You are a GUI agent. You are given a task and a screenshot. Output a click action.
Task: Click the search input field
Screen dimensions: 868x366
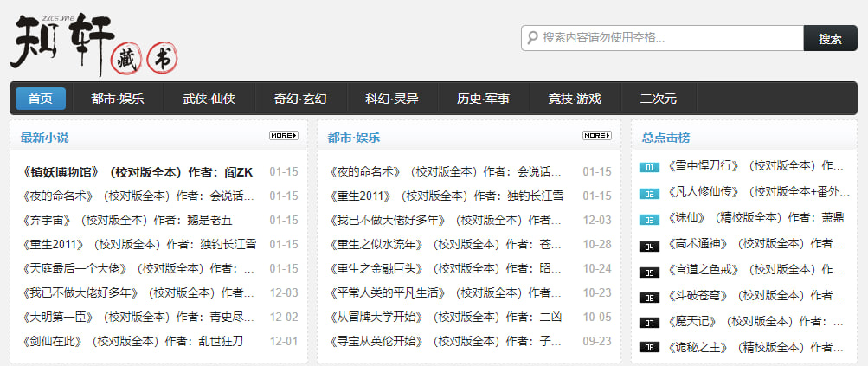pos(662,38)
